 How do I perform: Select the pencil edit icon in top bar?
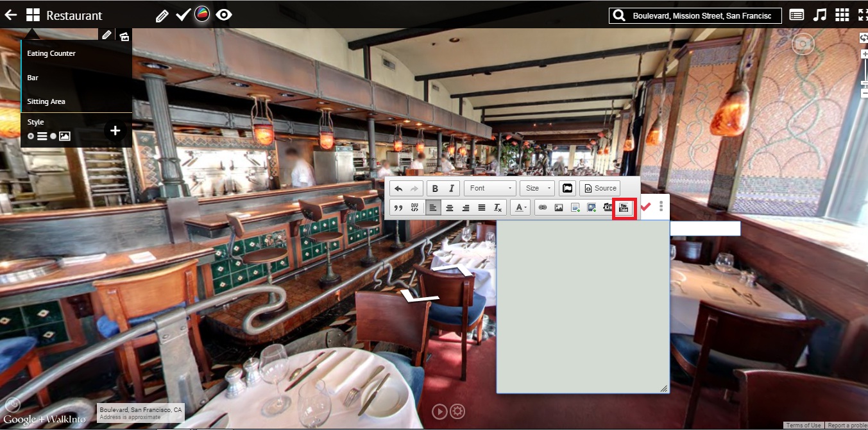(x=162, y=15)
